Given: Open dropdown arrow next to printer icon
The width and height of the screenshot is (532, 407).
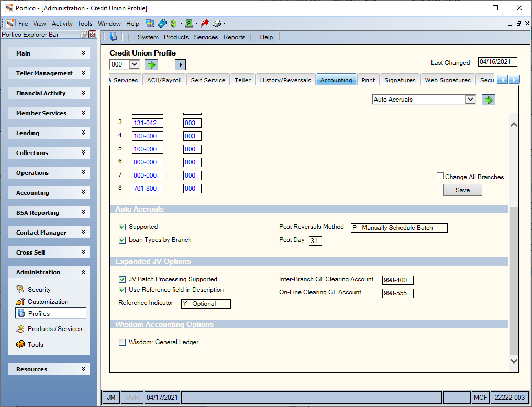Looking at the screenshot, I should point(224,24).
